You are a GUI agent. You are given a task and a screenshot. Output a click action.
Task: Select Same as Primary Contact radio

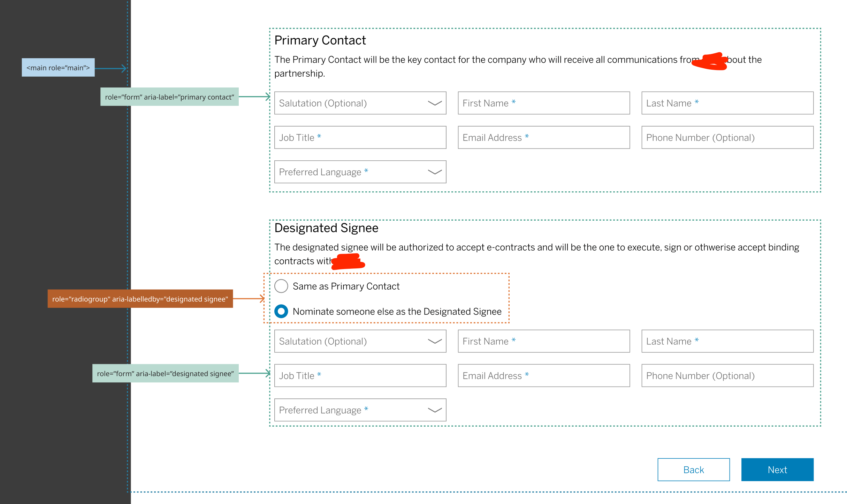click(281, 286)
